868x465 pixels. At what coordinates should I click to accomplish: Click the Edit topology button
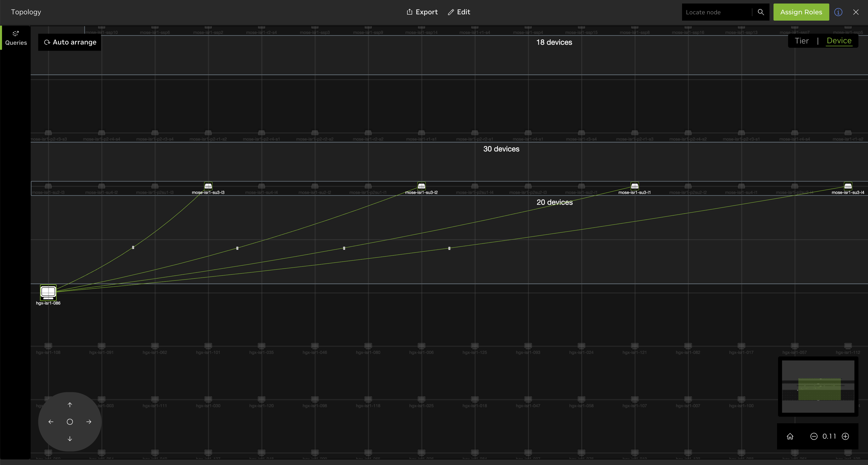[x=459, y=12]
